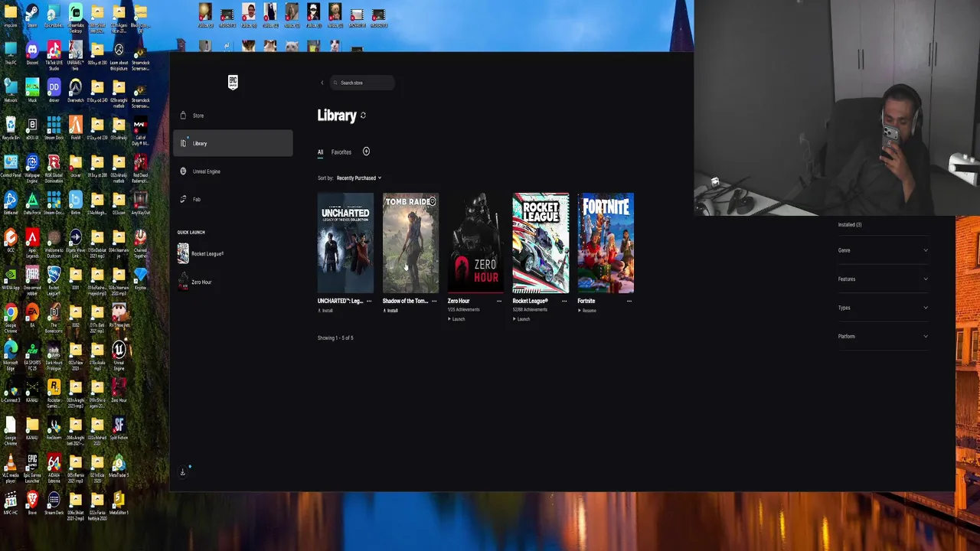
Task: Add a new collection with plus icon
Action: tap(366, 152)
